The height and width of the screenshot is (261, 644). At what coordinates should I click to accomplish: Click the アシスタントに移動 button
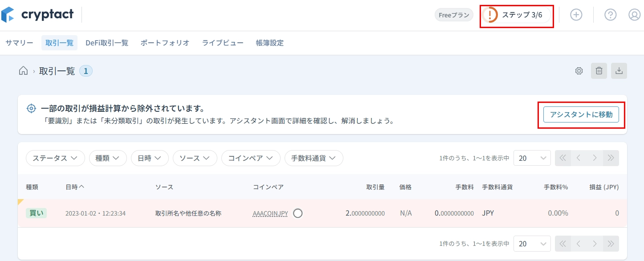click(581, 114)
